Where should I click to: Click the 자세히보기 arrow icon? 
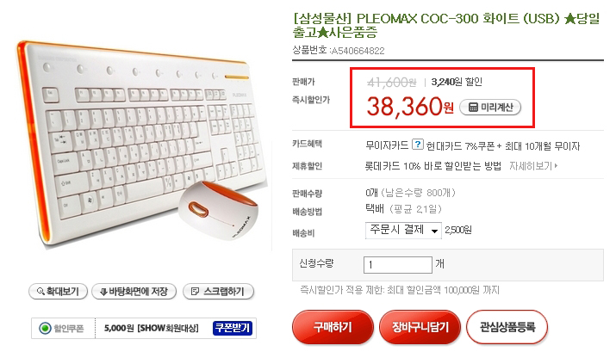click(x=556, y=166)
